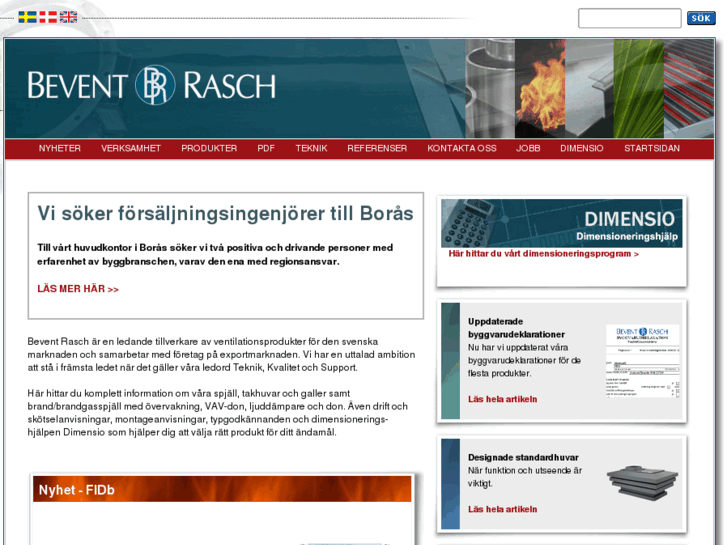Click the green grass header image

click(638, 89)
